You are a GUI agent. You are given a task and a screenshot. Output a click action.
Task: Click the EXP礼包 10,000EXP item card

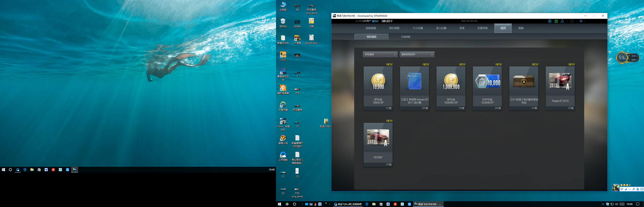[x=487, y=88]
